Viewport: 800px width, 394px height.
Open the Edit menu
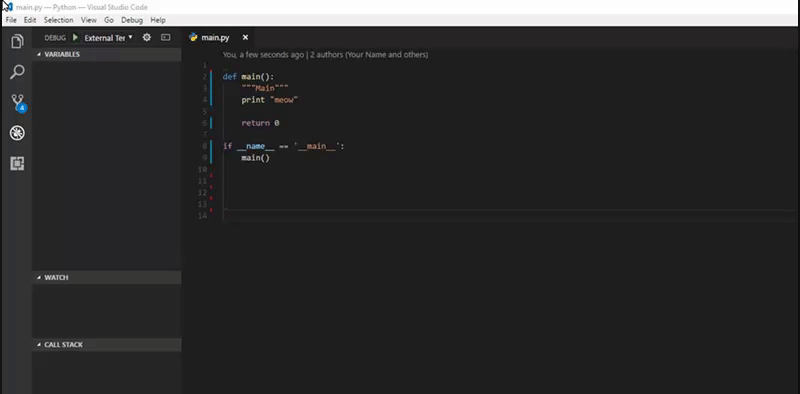pos(30,20)
